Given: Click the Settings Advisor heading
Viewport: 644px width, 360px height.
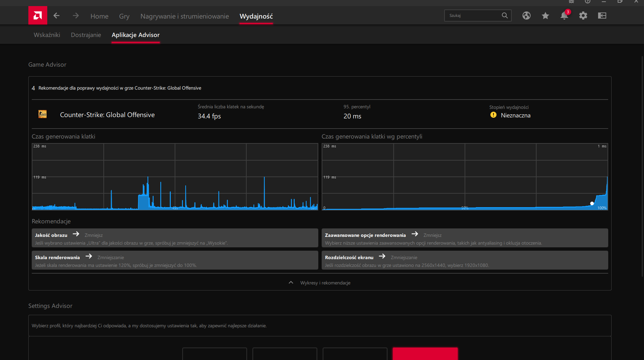Looking at the screenshot, I should (50, 306).
